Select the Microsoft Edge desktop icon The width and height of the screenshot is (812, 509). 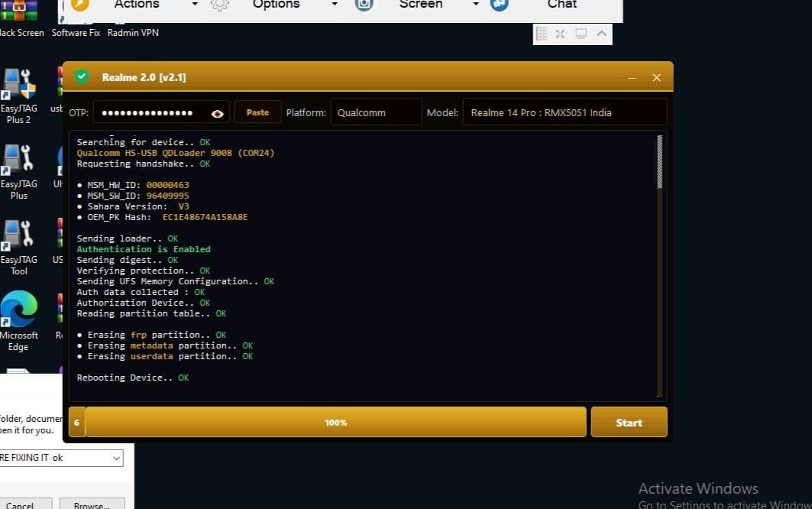(18, 321)
